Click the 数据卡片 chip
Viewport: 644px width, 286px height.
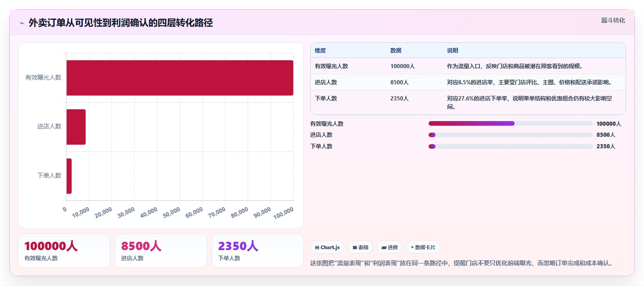tap(423, 247)
